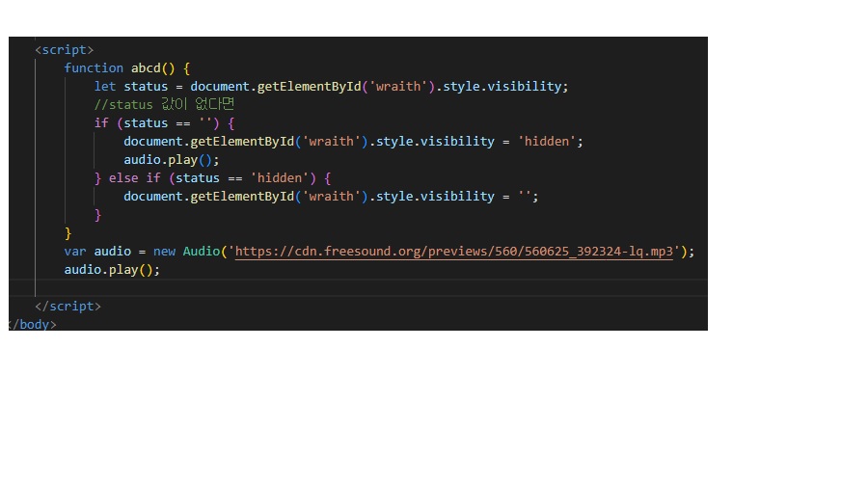Click the function name abcd
The width and height of the screenshot is (868, 482).
coord(146,68)
